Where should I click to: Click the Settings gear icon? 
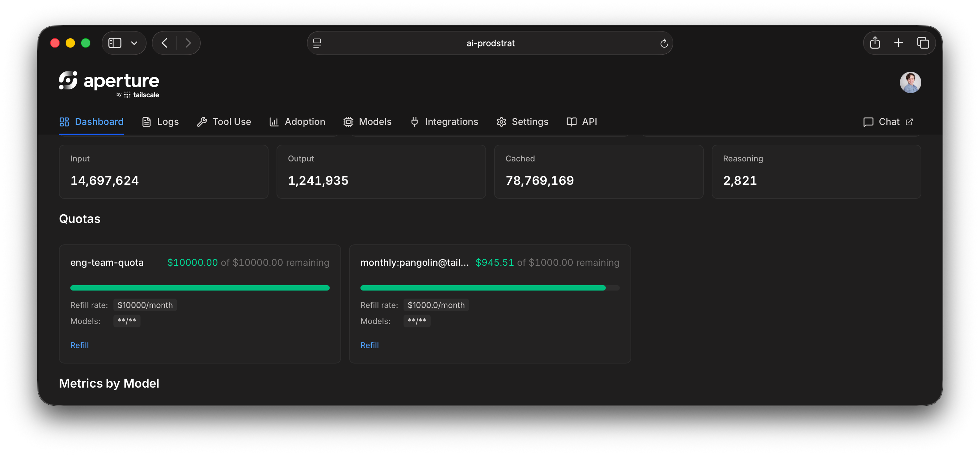coord(501,122)
